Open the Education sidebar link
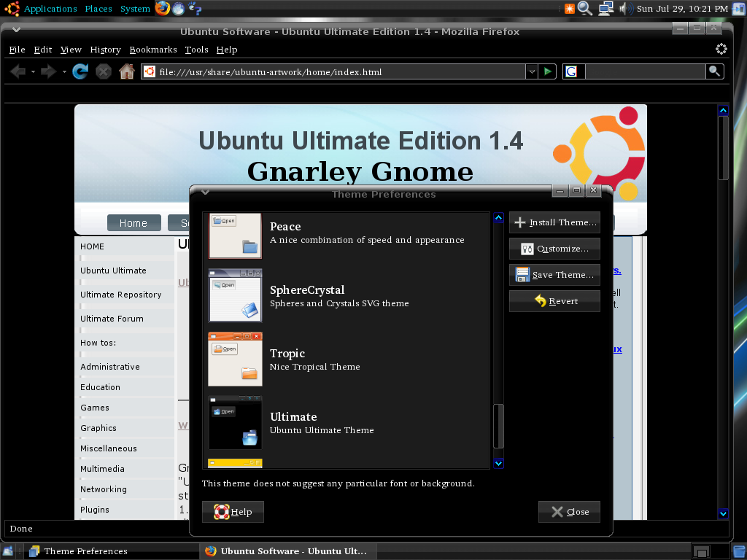The width and height of the screenshot is (747, 560). 100,387
